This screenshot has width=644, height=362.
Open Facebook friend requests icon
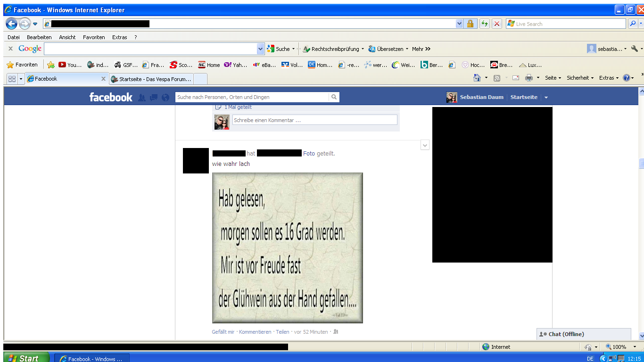click(142, 98)
